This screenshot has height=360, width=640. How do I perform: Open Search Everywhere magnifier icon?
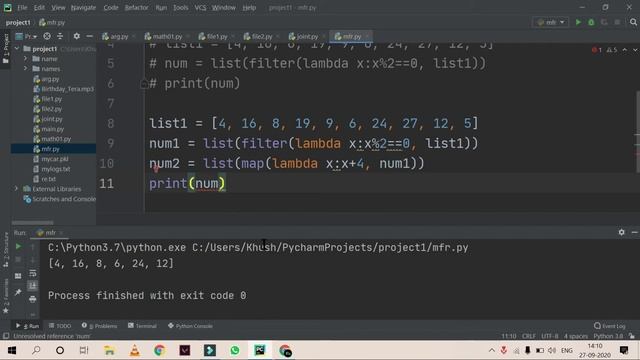click(x=633, y=22)
